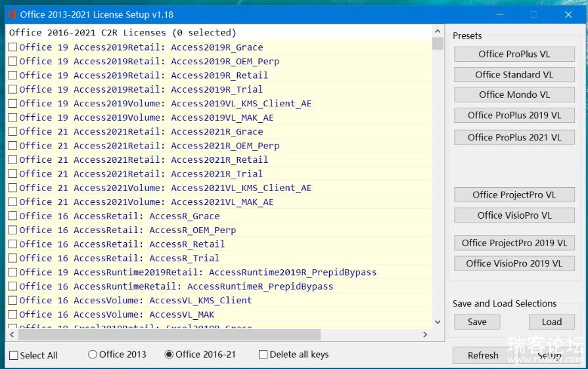Click 'Access2021VL_MAK_AE' row text
This screenshot has height=369, width=588.
click(222, 202)
